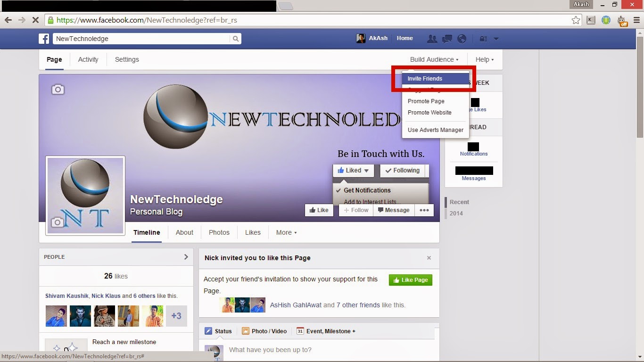This screenshot has width=644, height=362.
Task: Open the About tab
Action: coord(184,232)
